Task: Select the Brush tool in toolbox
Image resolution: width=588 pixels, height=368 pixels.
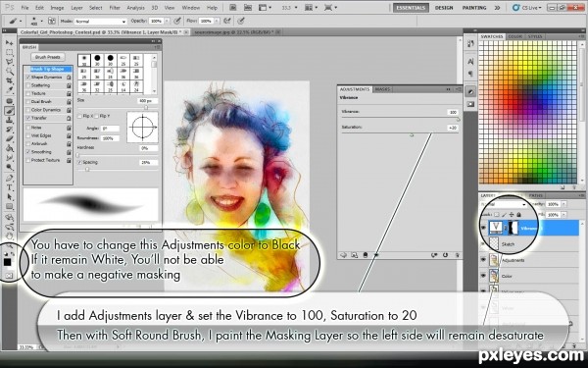Action: (x=9, y=110)
